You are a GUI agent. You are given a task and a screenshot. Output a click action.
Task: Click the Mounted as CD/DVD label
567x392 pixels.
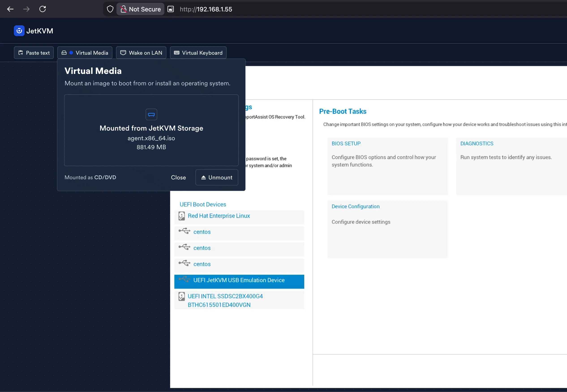click(90, 177)
